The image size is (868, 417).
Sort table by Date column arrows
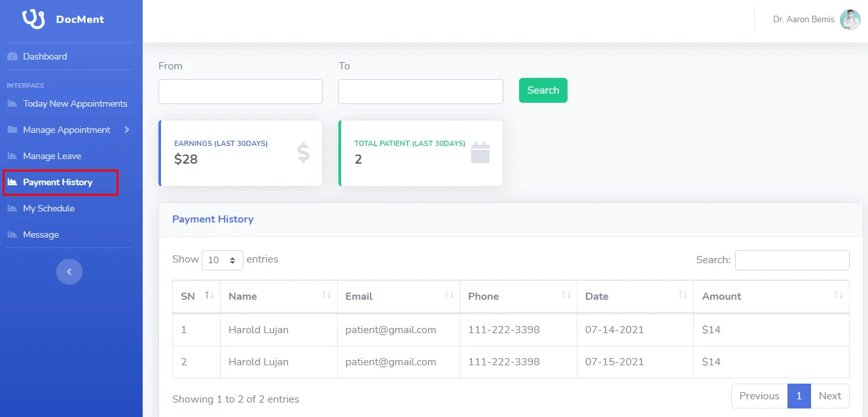click(x=683, y=296)
